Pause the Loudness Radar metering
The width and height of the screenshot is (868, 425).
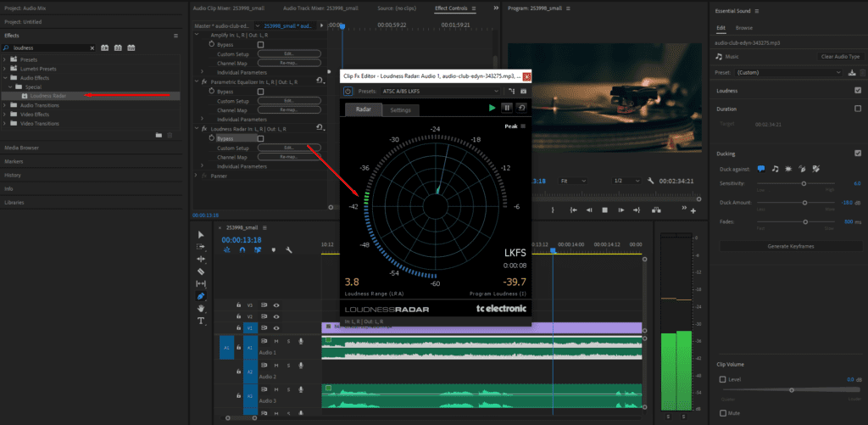click(507, 108)
